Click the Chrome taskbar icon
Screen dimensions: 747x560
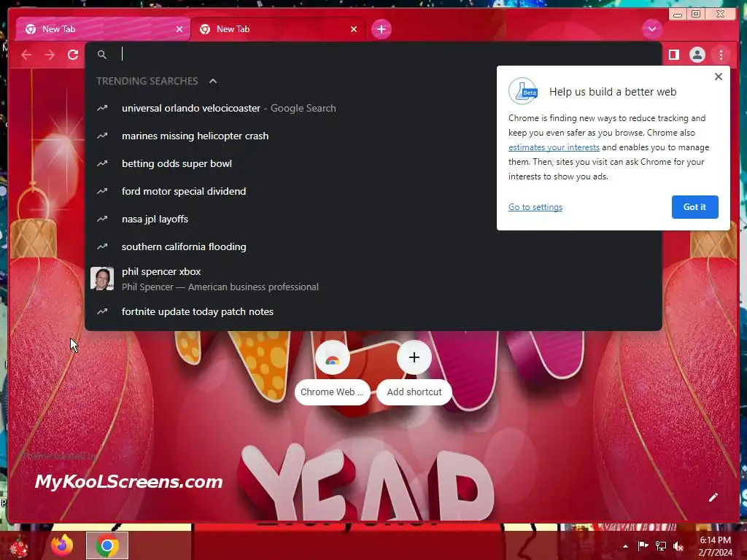(107, 545)
